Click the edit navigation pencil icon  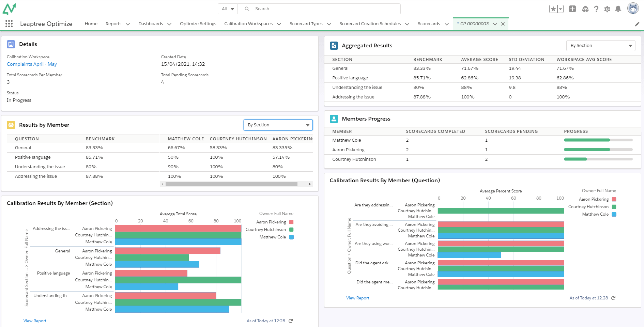point(637,24)
